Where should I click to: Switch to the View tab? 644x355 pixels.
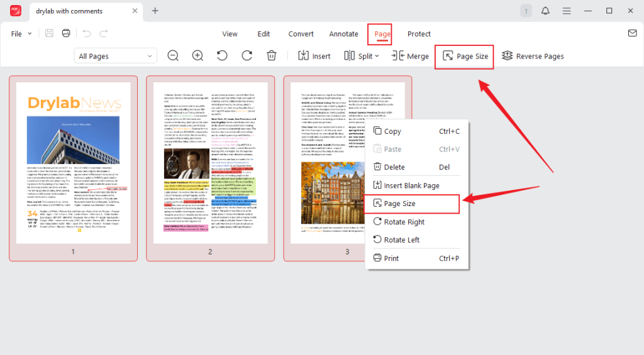click(x=230, y=34)
